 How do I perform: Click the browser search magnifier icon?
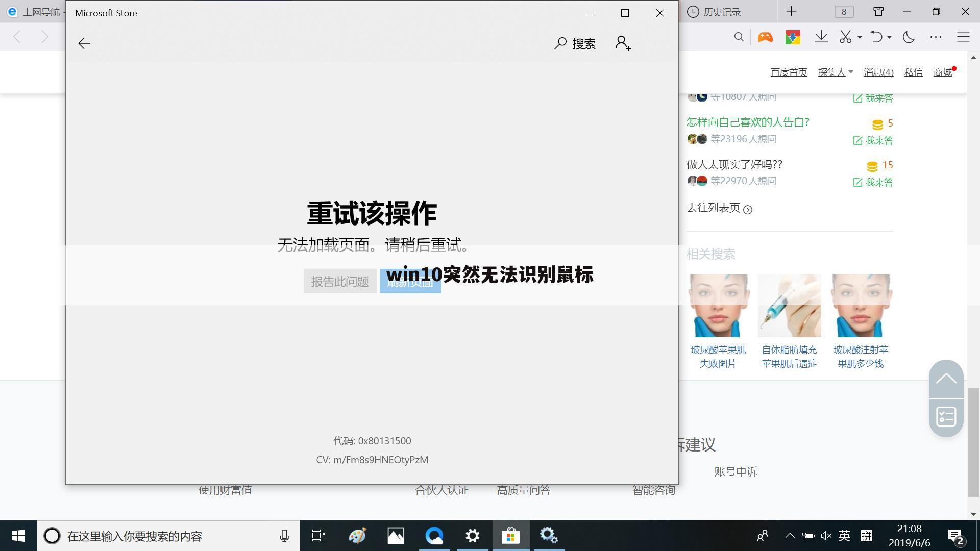click(x=739, y=37)
